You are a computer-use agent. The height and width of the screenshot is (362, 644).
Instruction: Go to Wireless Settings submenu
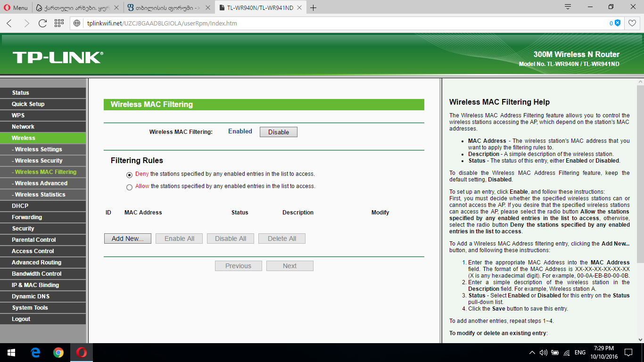(43, 149)
